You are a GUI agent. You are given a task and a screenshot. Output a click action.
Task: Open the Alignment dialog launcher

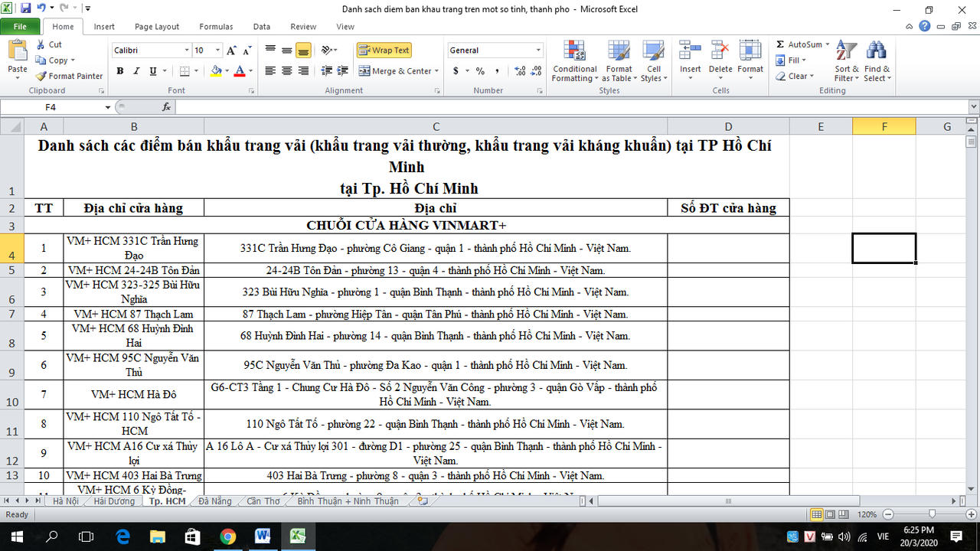[437, 91]
